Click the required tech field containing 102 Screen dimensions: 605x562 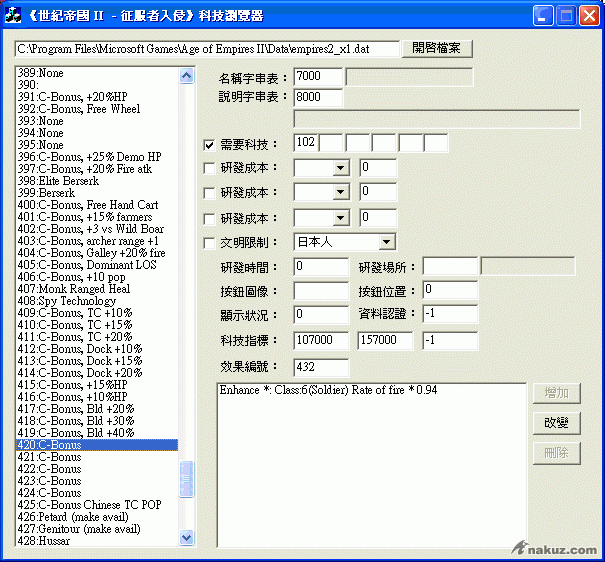point(306,143)
